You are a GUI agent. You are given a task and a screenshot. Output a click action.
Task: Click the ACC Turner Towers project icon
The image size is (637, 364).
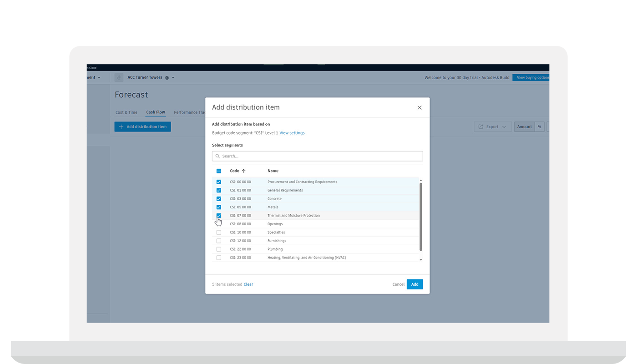click(119, 77)
